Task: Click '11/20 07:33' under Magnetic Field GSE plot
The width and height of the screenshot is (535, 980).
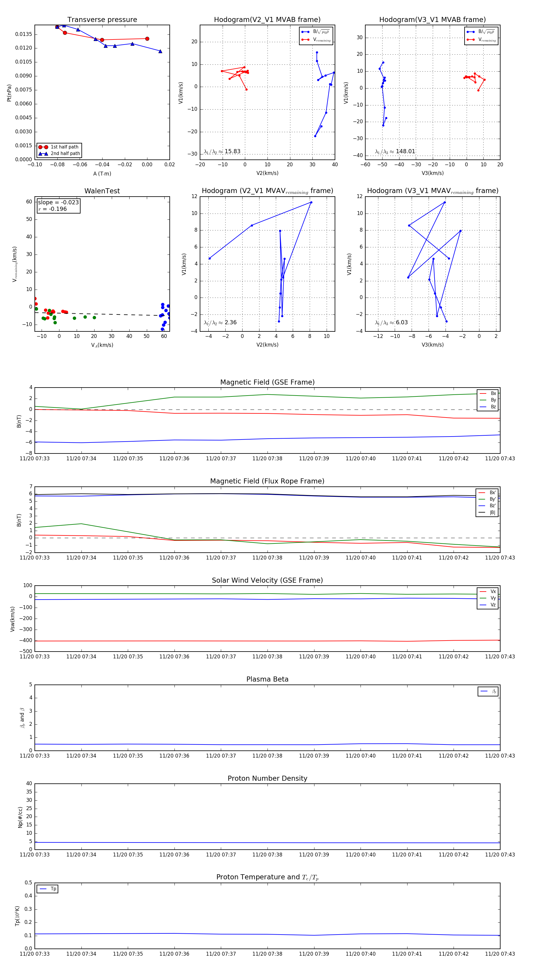Action: (x=35, y=459)
